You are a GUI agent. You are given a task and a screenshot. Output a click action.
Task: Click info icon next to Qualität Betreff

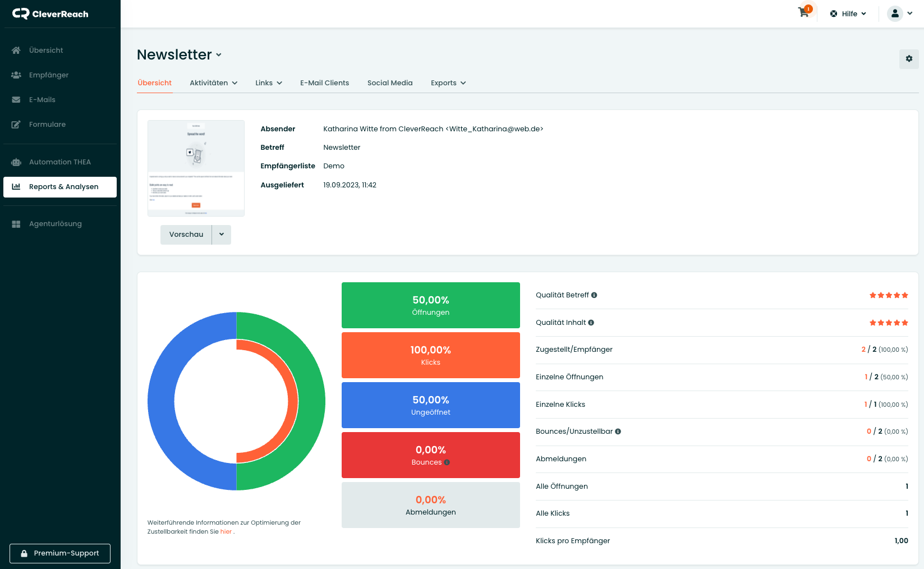click(x=594, y=295)
